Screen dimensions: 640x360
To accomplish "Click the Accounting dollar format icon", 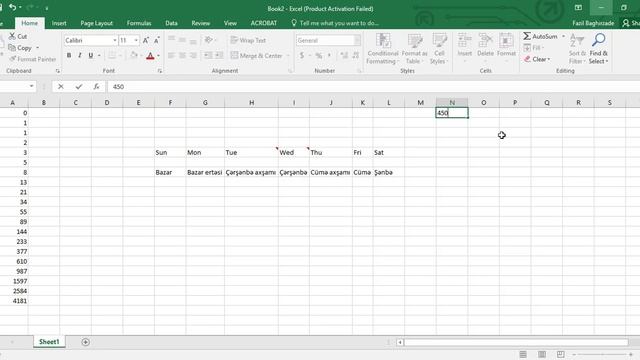I will coord(302,56).
